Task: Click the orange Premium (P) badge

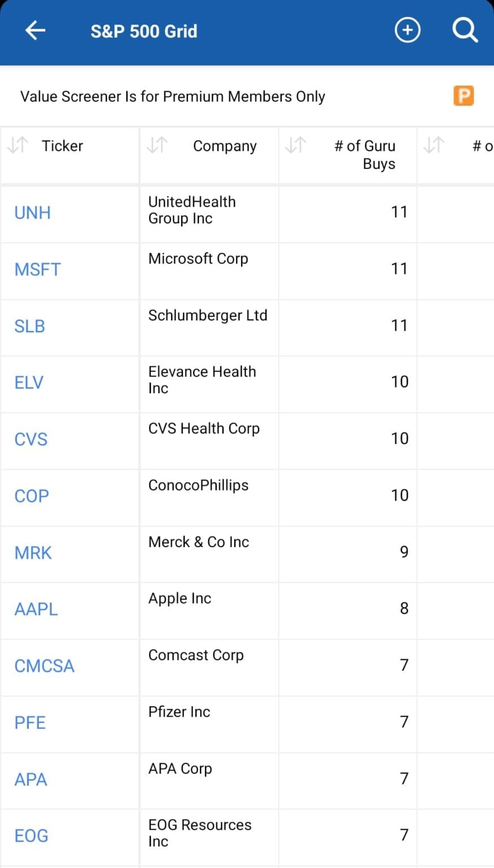Action: [463, 96]
